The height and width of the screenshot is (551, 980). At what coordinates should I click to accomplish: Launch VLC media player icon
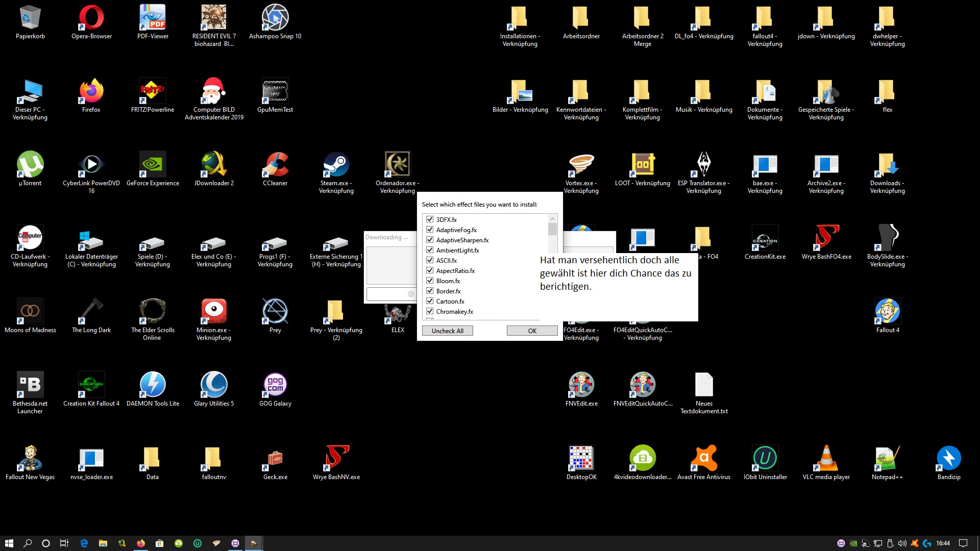click(x=826, y=459)
